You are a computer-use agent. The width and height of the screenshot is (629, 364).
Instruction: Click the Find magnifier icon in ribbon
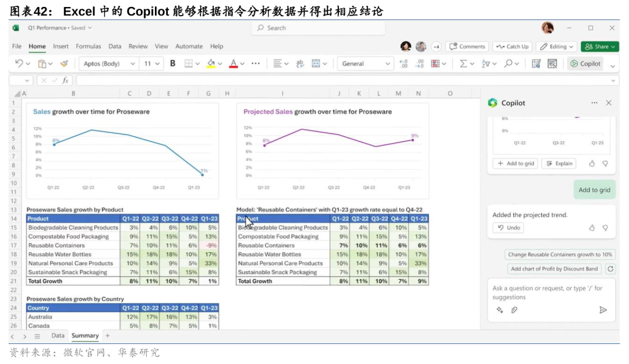tap(508, 63)
